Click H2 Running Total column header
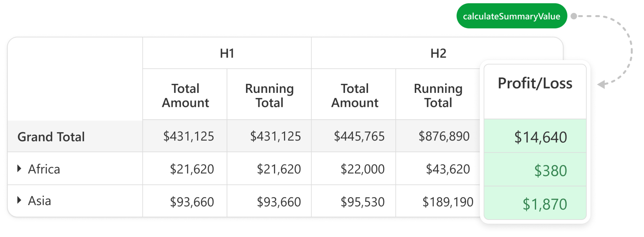The height and width of the screenshot is (237, 644). click(x=438, y=95)
